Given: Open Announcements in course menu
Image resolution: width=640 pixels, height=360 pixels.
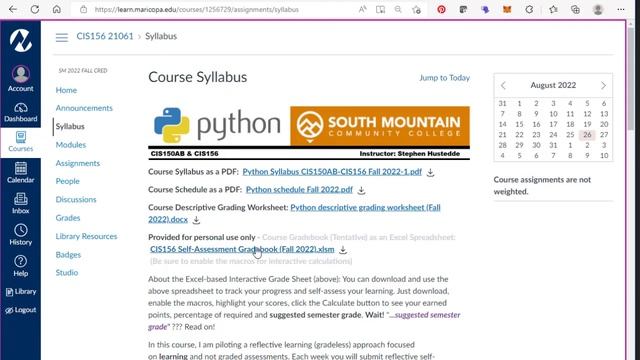Looking at the screenshot, I should coord(84,108).
